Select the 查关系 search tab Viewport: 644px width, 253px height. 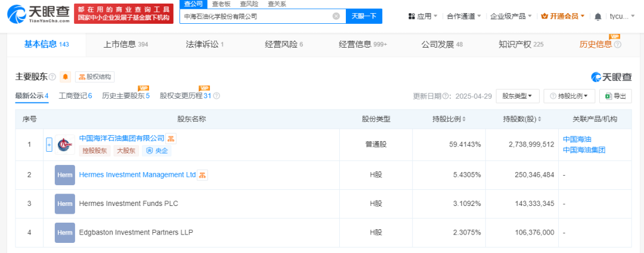(x=277, y=4)
